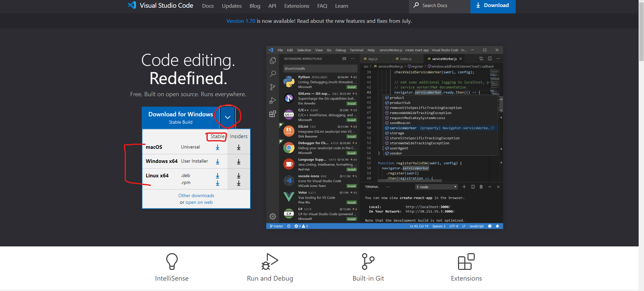This screenshot has width=644, height=291.
Task: Download Linux .rpm Insiders package
Action: click(239, 183)
